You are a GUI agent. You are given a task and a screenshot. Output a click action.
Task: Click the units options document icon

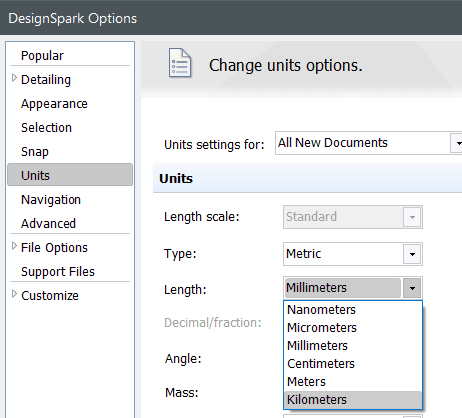coord(180,63)
